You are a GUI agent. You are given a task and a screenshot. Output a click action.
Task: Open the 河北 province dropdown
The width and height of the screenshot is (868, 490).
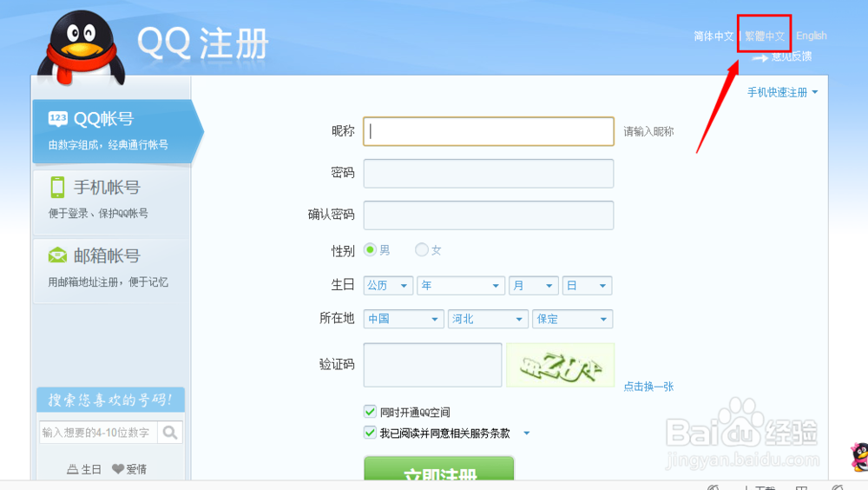click(488, 319)
